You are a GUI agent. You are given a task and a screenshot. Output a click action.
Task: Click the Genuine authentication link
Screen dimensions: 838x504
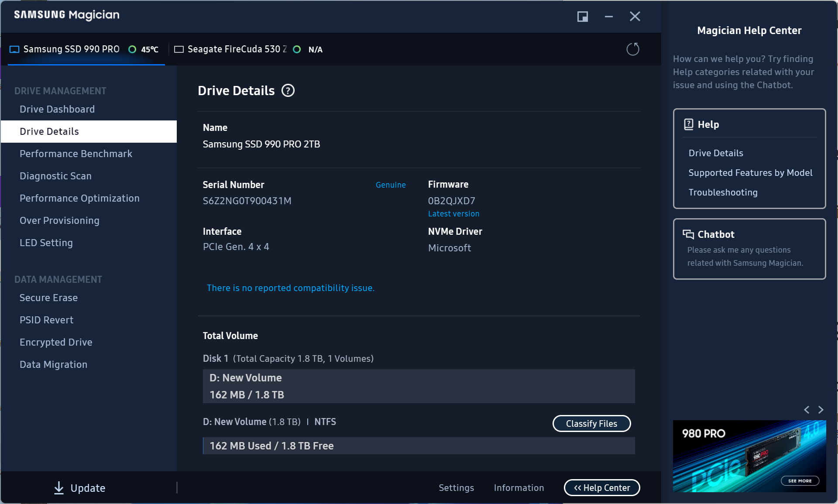click(x=391, y=185)
